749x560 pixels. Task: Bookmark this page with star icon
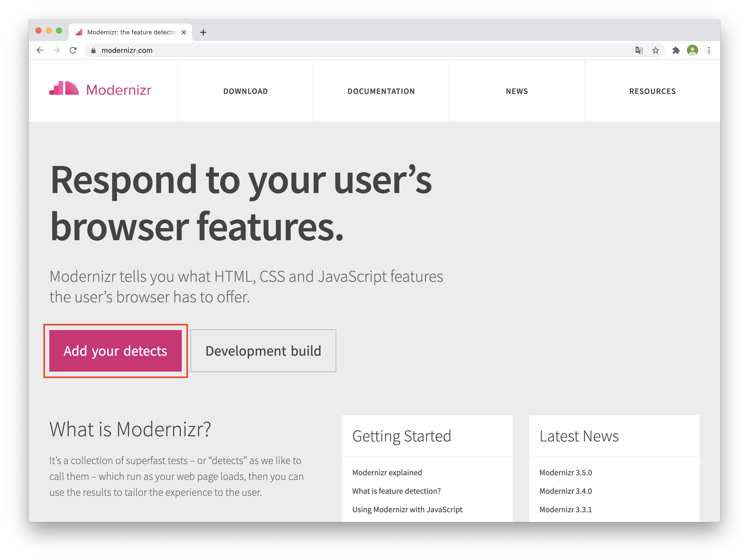tap(656, 51)
